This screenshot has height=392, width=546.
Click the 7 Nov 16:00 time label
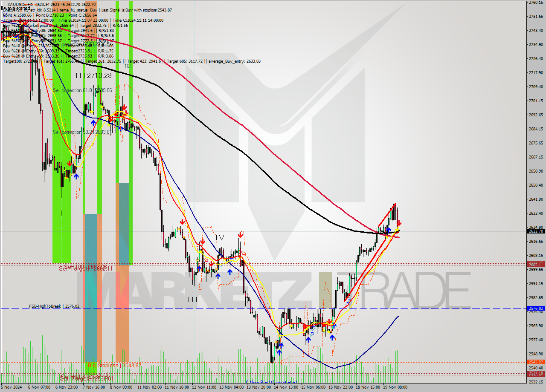[x=95, y=387]
